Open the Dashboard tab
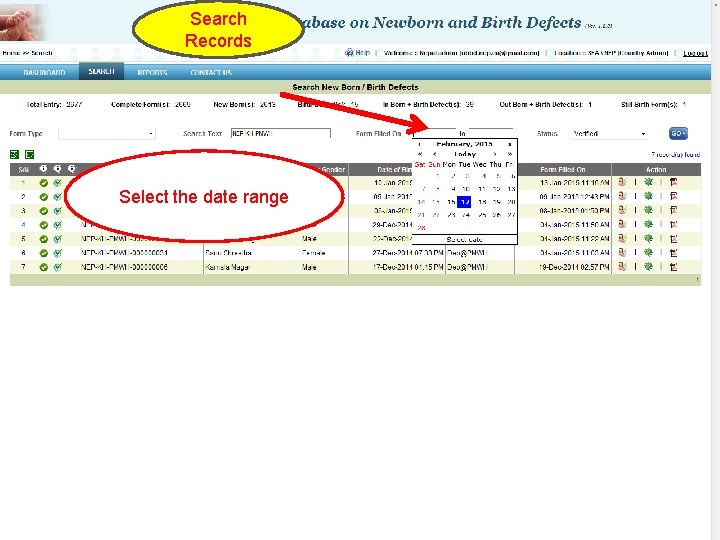 (x=44, y=73)
